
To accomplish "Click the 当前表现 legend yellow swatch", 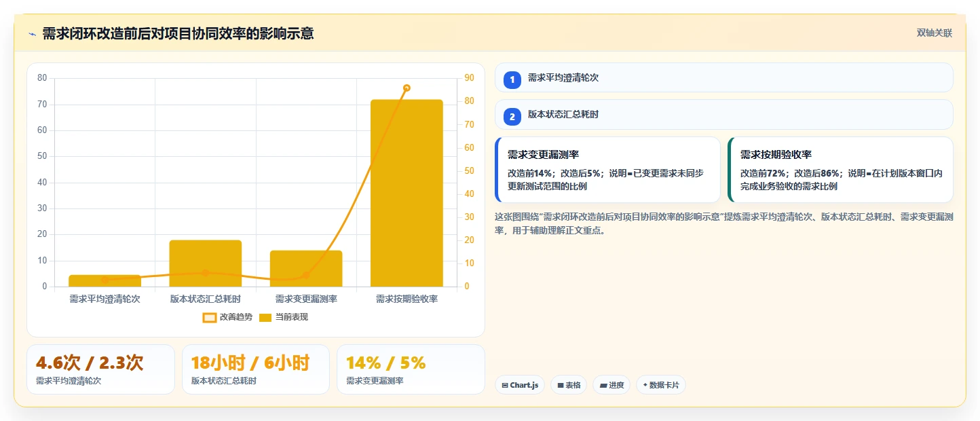I will pyautogui.click(x=265, y=317).
